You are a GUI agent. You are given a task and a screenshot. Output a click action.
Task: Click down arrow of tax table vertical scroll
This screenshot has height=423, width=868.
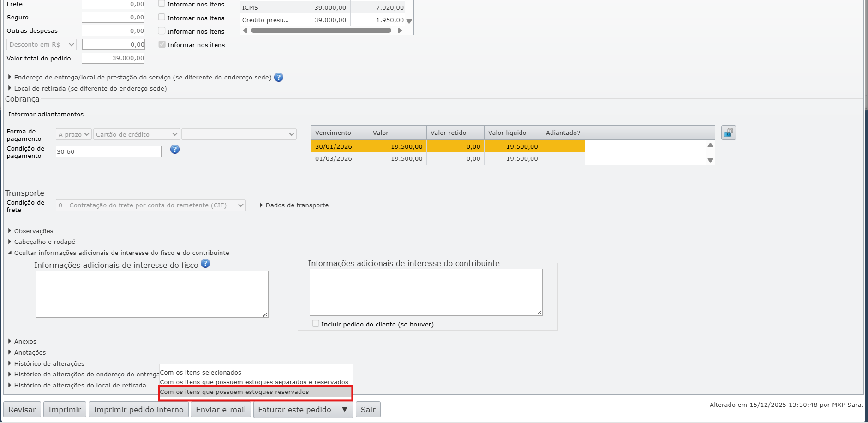[409, 21]
